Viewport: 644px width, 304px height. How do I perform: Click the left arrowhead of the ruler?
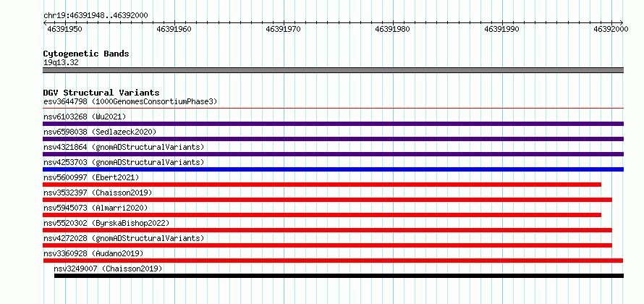pyautogui.click(x=45, y=23)
